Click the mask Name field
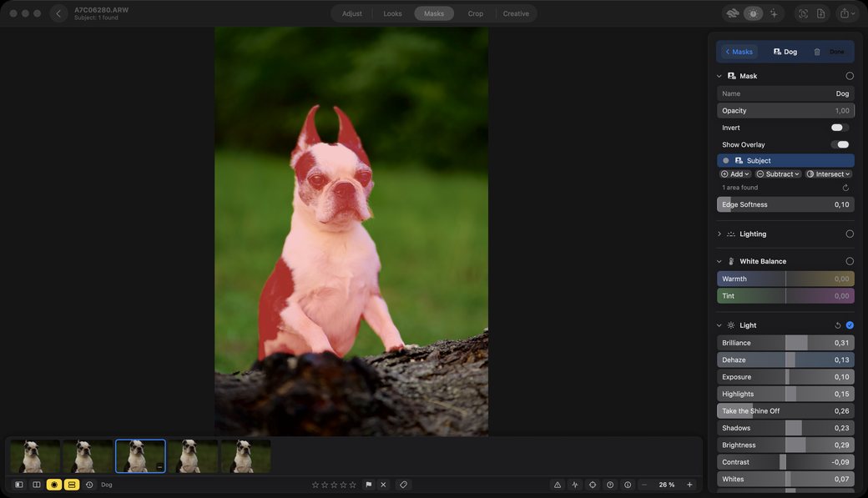 tap(785, 93)
